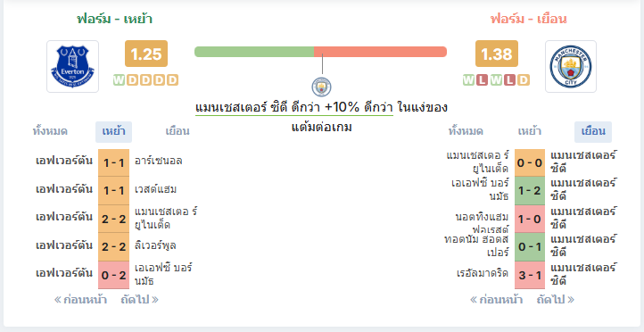This screenshot has width=644, height=332.
Task: Select เหย้า tab under Everton form
Action: (114, 131)
